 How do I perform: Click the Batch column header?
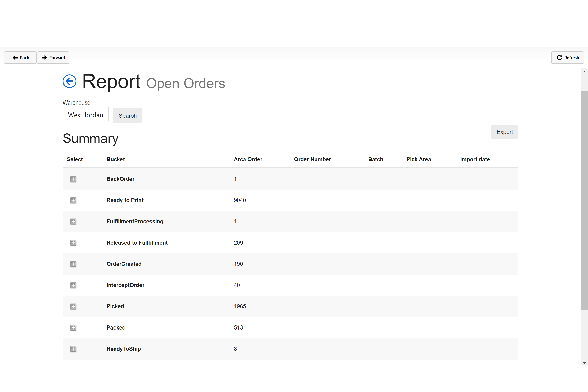point(375,159)
